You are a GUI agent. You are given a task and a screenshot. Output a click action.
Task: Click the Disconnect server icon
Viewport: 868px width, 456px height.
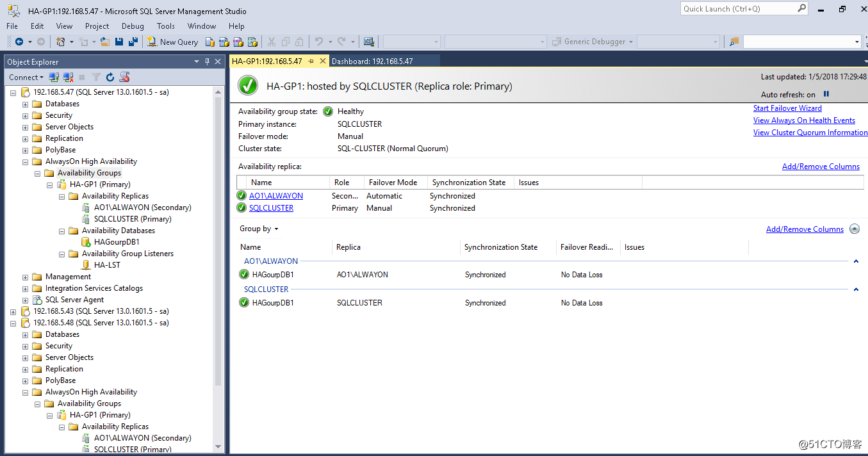coord(68,77)
